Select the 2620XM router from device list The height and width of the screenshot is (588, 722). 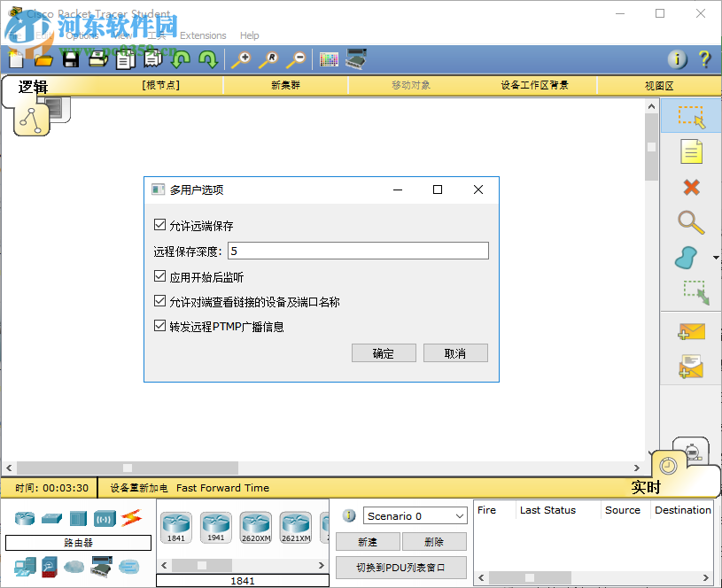(x=256, y=524)
